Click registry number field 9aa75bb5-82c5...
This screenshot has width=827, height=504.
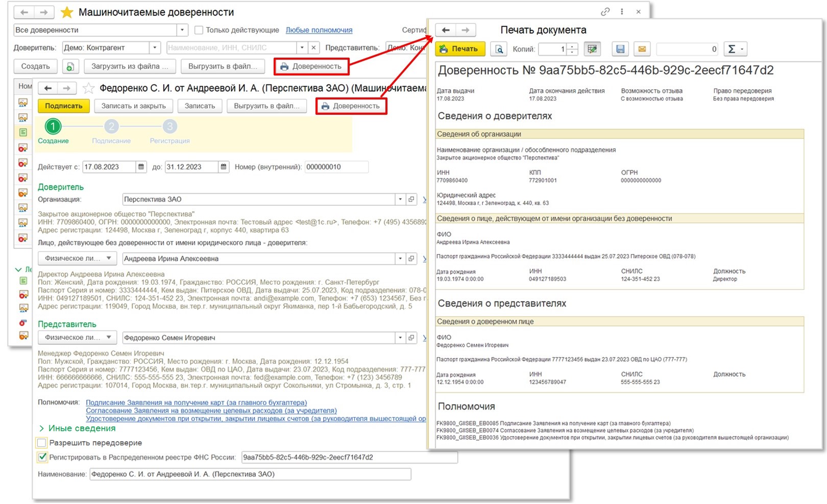coord(349,458)
